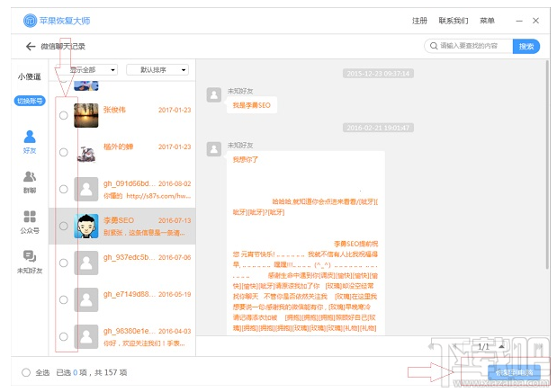Click the 微信聊天记录 title text
This screenshot has width=557, height=392.
pyautogui.click(x=63, y=46)
